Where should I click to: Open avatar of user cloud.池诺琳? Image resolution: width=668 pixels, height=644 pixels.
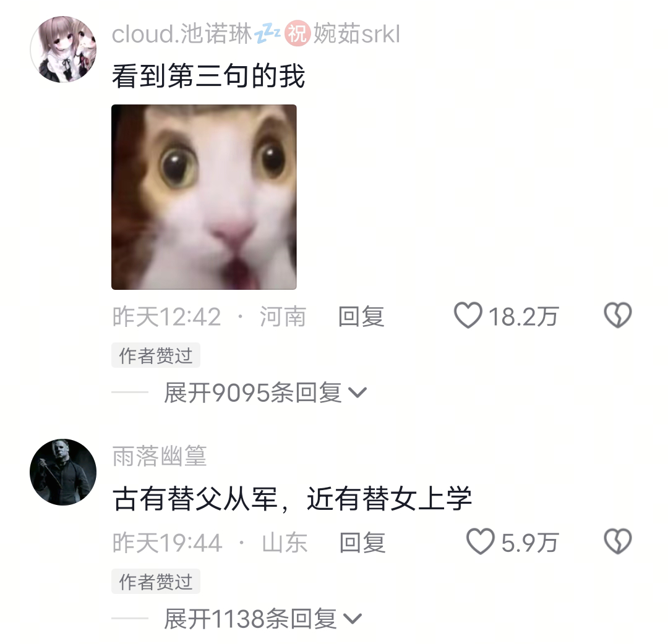(x=63, y=49)
